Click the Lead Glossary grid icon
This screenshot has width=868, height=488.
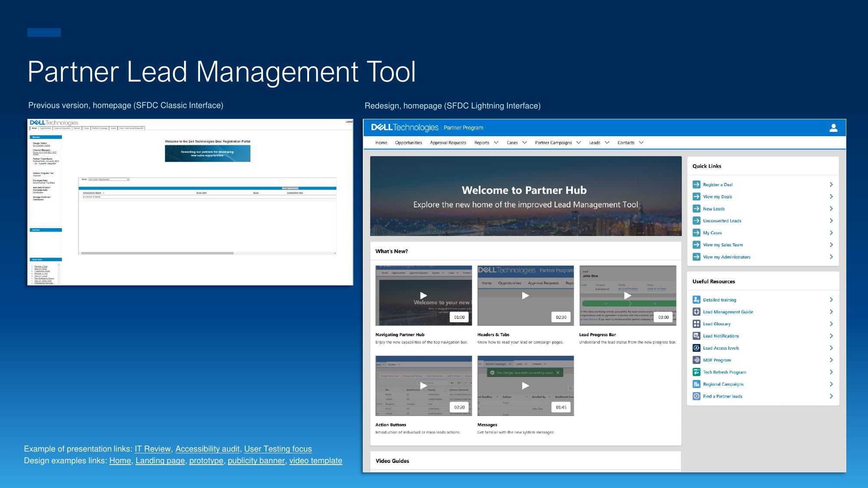coord(697,324)
